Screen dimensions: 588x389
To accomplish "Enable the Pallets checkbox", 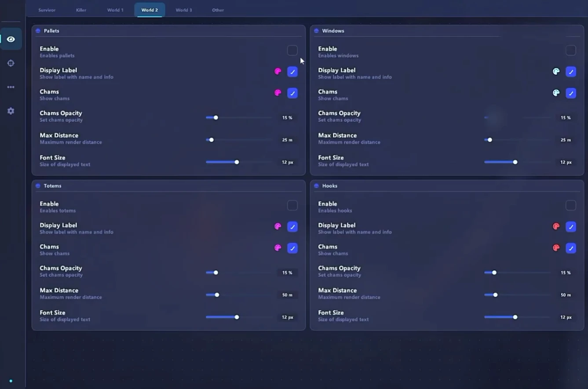I will (x=292, y=51).
